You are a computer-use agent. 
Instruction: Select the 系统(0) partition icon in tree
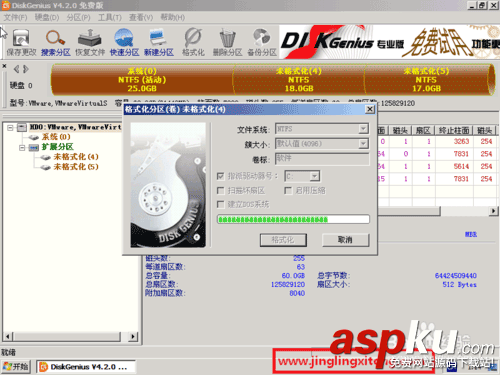(34, 137)
